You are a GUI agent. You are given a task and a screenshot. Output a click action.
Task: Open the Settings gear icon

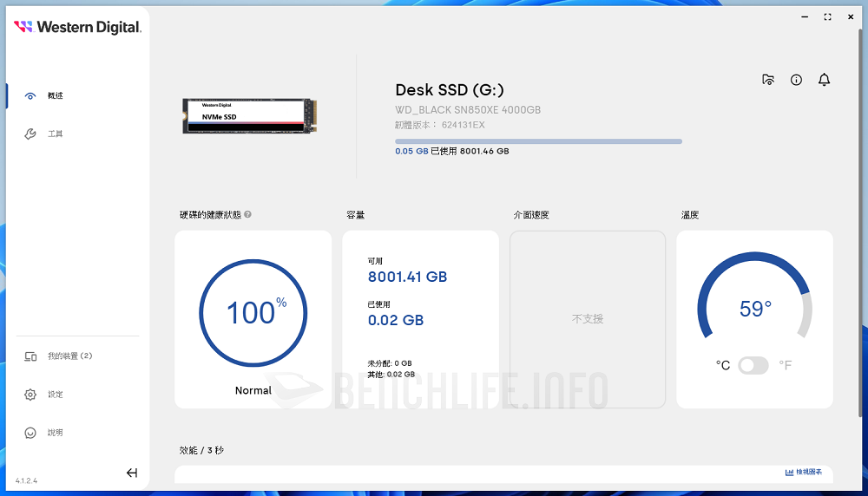point(30,395)
